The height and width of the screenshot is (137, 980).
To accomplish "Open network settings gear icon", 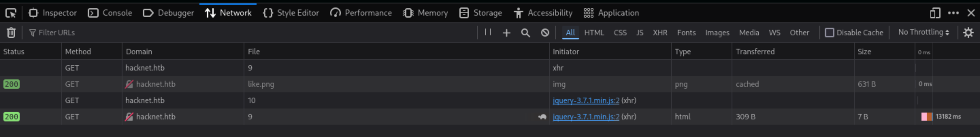I will (x=968, y=33).
